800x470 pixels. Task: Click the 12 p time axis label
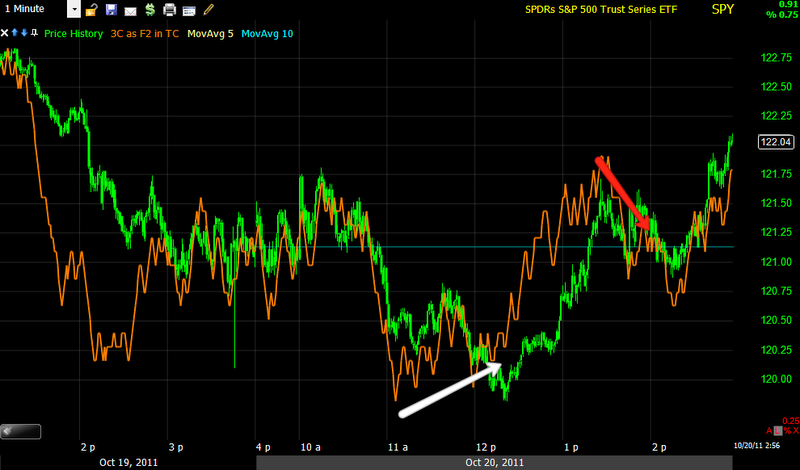[486, 447]
